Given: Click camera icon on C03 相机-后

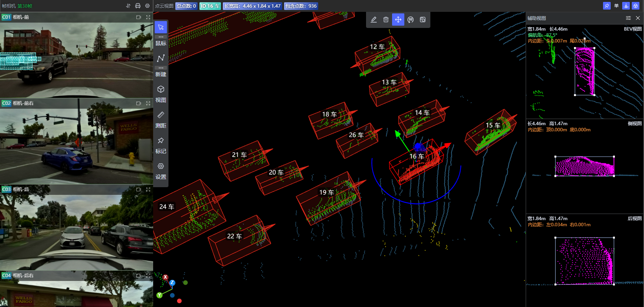Looking at the screenshot, I should coord(139,189).
